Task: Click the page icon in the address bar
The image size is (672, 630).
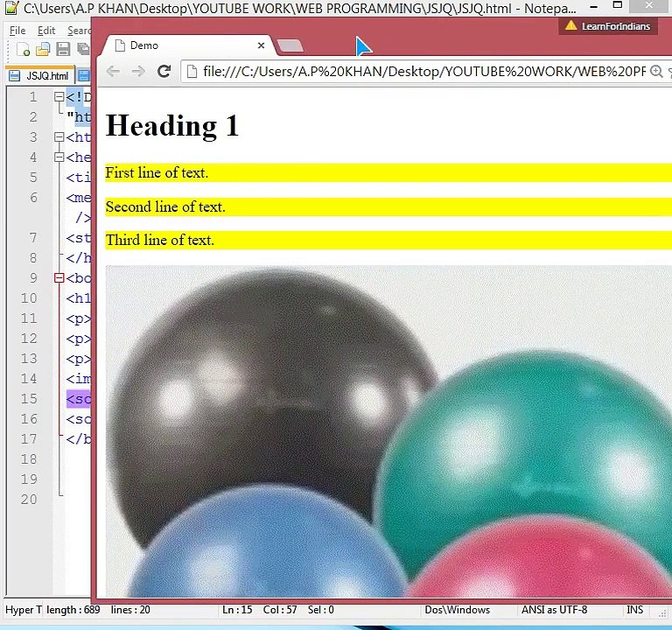Action: [192, 71]
